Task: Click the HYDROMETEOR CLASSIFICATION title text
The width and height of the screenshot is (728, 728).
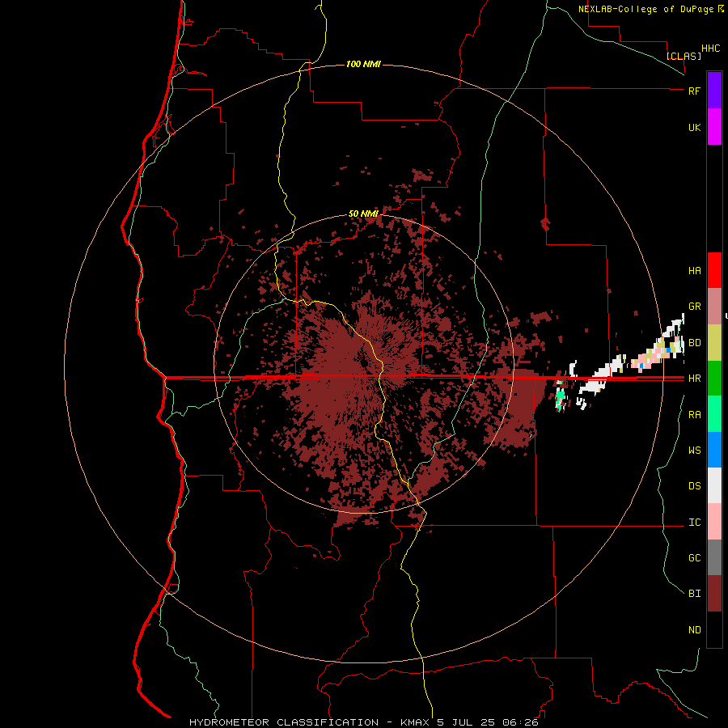Action: pos(284,722)
